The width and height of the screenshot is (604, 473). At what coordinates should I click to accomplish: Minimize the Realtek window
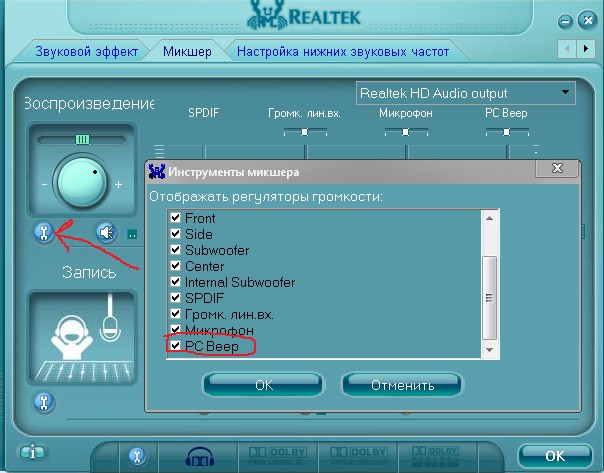[565, 21]
